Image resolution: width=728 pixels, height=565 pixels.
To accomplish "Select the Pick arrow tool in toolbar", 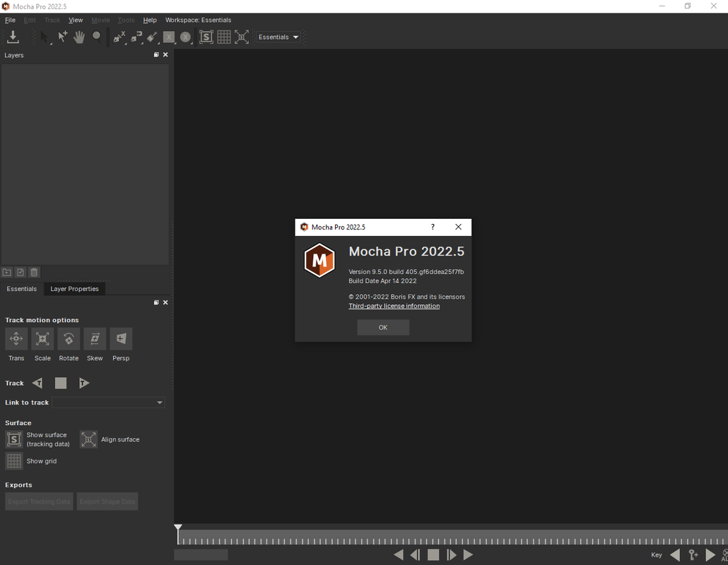I will point(45,37).
